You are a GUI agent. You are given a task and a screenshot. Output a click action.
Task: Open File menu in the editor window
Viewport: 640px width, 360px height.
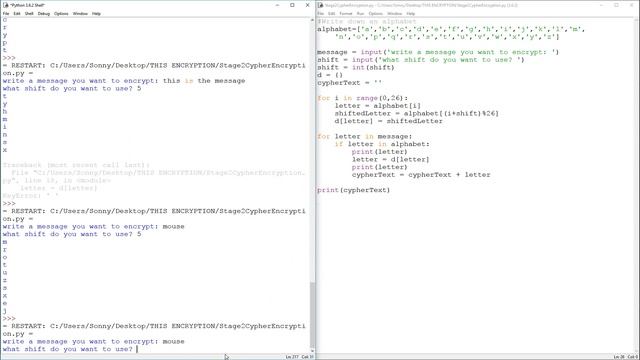(x=321, y=13)
